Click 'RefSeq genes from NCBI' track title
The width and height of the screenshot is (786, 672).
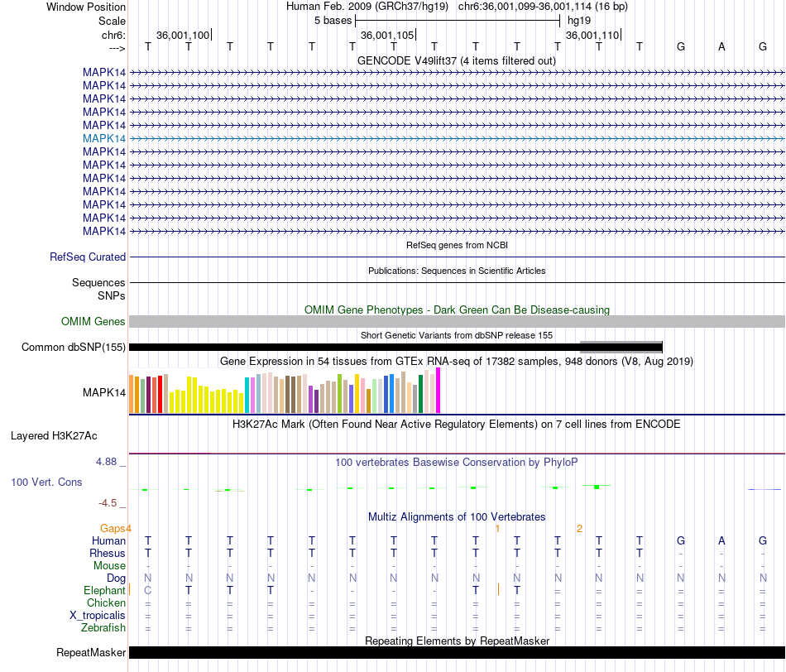point(457,245)
